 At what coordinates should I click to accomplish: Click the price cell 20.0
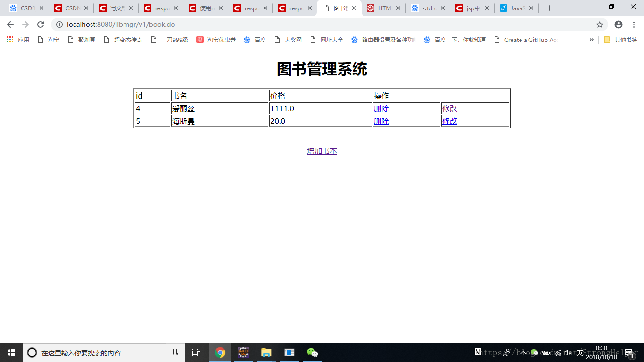click(x=321, y=121)
